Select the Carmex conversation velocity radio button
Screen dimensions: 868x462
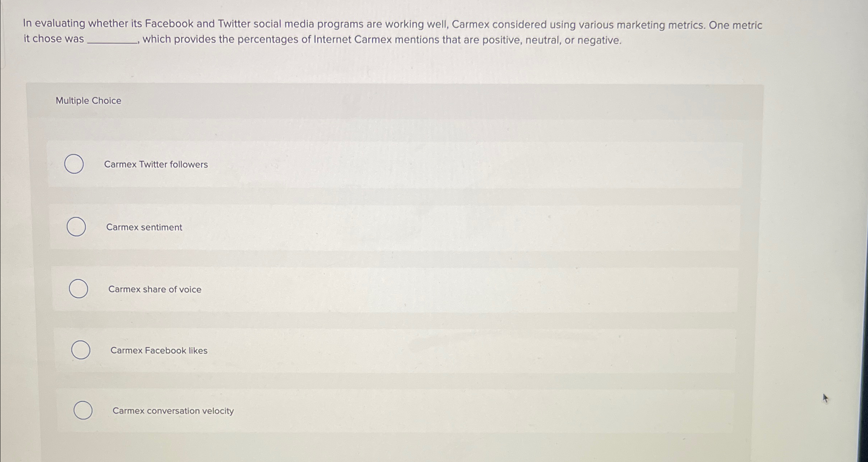82,410
